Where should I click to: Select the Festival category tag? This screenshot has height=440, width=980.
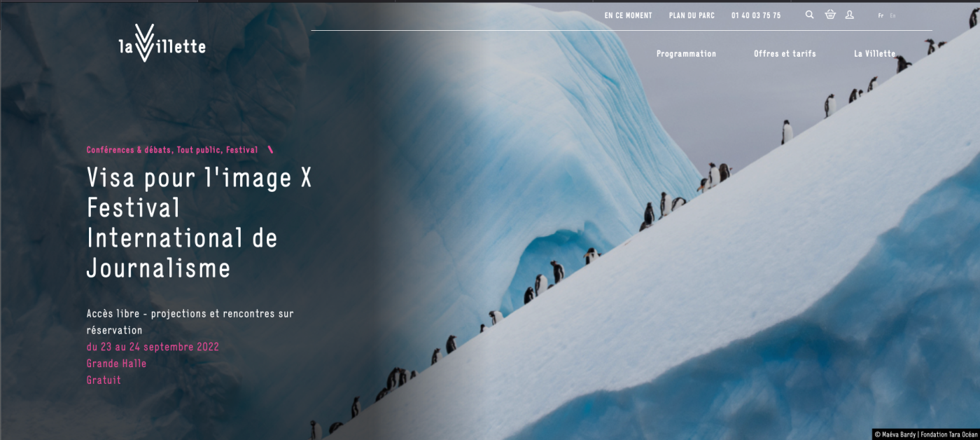241,150
